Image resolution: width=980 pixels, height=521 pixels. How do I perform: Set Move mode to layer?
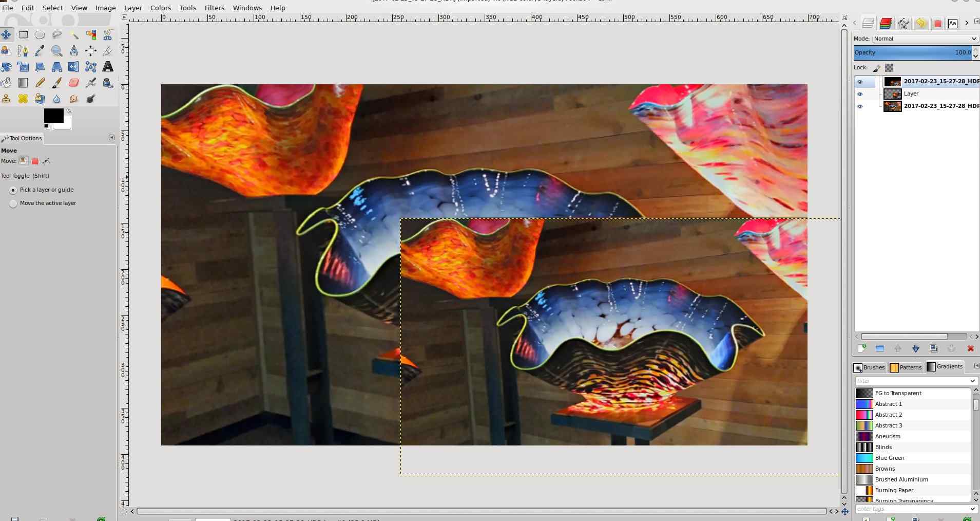click(x=23, y=161)
